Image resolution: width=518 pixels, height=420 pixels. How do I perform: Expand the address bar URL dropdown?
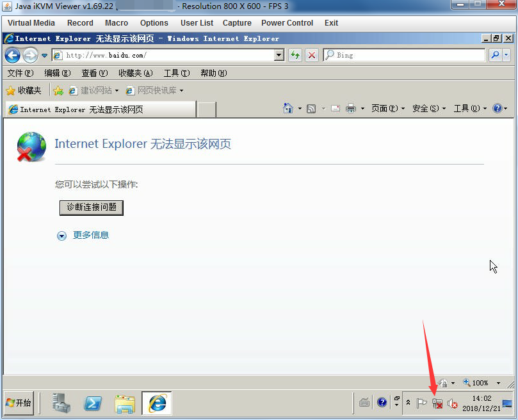(279, 55)
